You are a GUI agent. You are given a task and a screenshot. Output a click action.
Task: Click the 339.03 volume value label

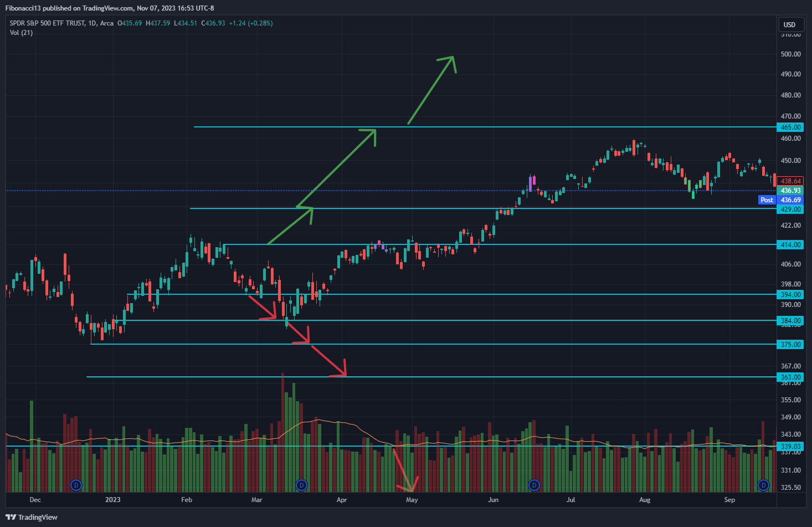click(x=790, y=447)
